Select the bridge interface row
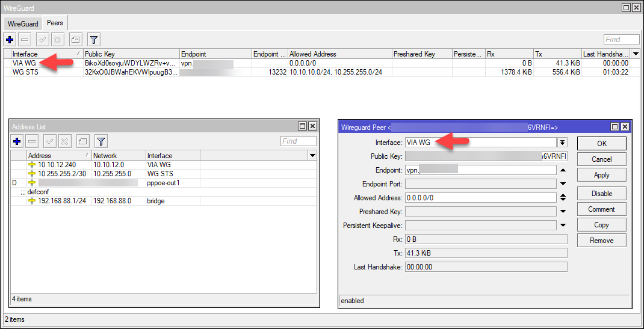Image resolution: width=644 pixels, height=329 pixels. pyautogui.click(x=164, y=201)
